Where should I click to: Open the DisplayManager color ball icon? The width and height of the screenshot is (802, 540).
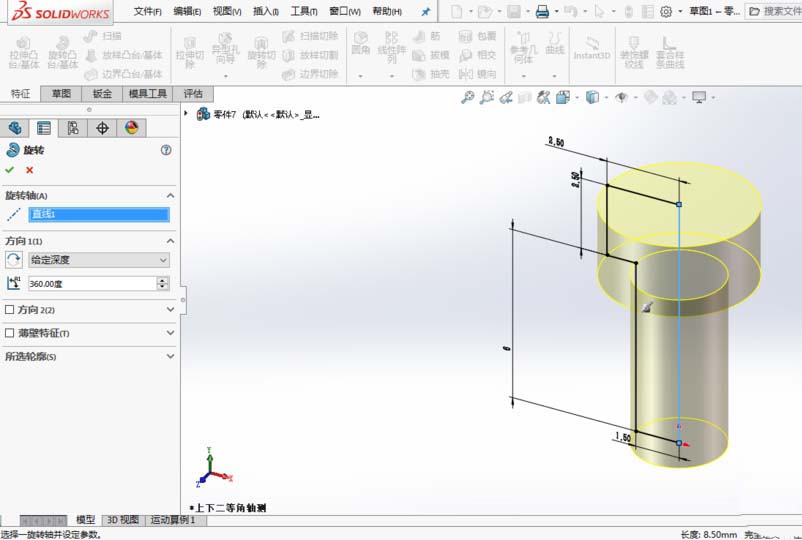tap(131, 128)
